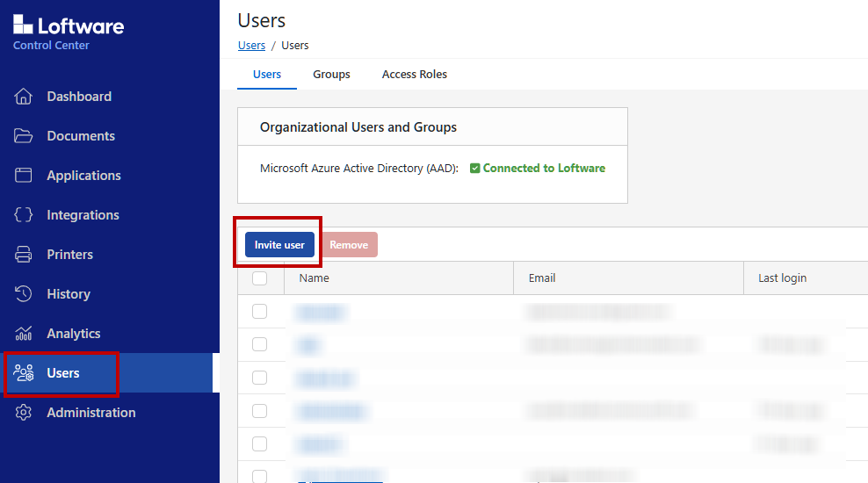Click the Dashboard home icon
Viewport: 868px width, 483px height.
(23, 97)
